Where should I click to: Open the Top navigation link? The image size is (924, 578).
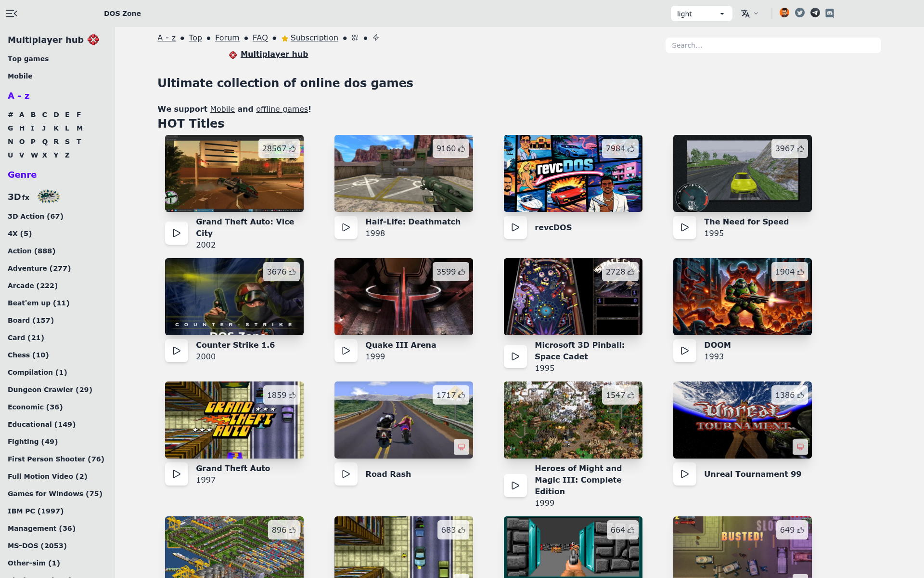point(195,38)
